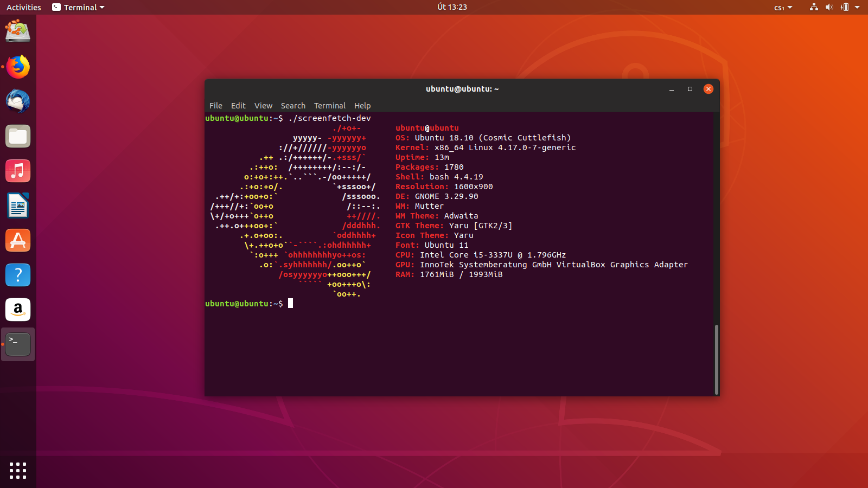
Task: Click Activities in the top bar
Action: (x=23, y=7)
